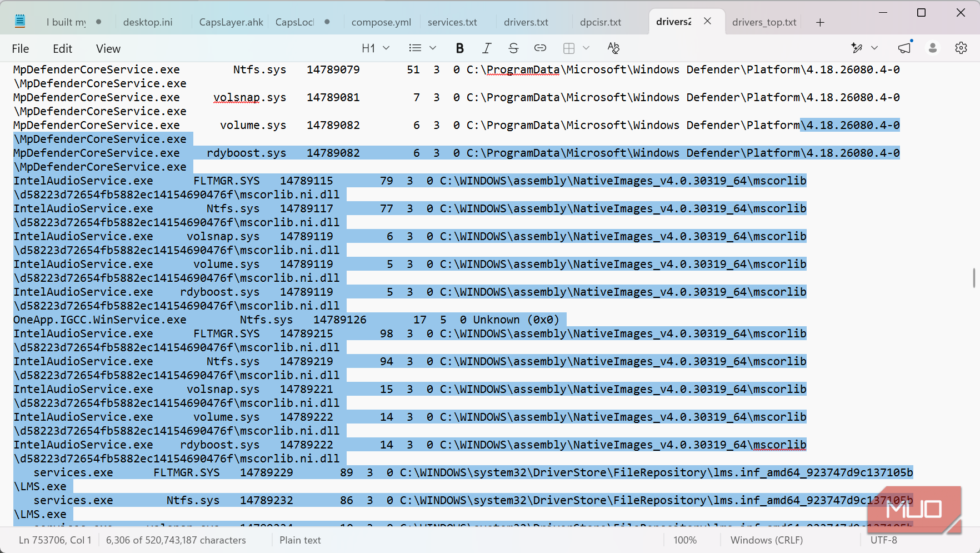Apply strikethrough formatting
The height and width of the screenshot is (553, 980).
[x=513, y=48]
